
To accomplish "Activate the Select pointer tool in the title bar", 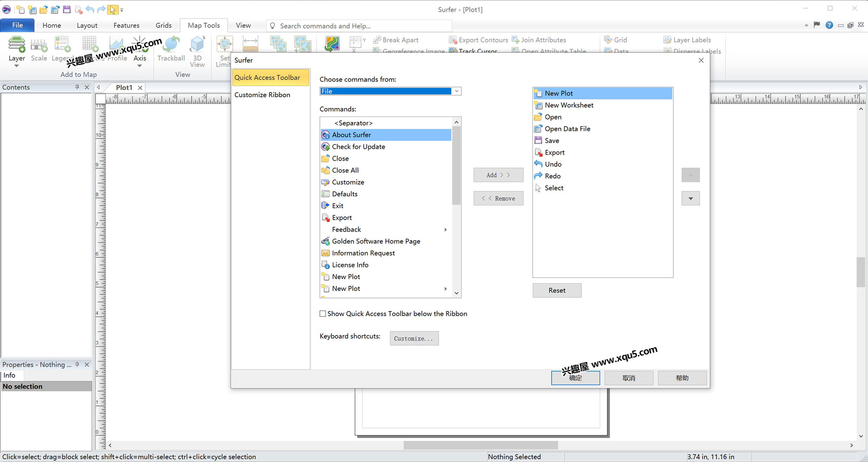I will (112, 9).
